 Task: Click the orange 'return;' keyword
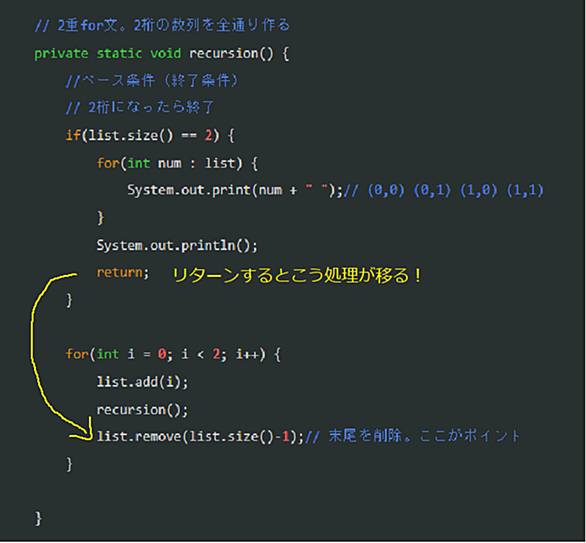click(x=123, y=272)
